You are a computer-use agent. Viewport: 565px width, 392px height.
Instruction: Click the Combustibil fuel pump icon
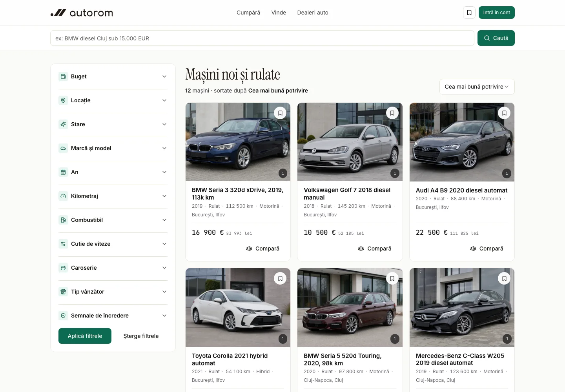tap(63, 220)
